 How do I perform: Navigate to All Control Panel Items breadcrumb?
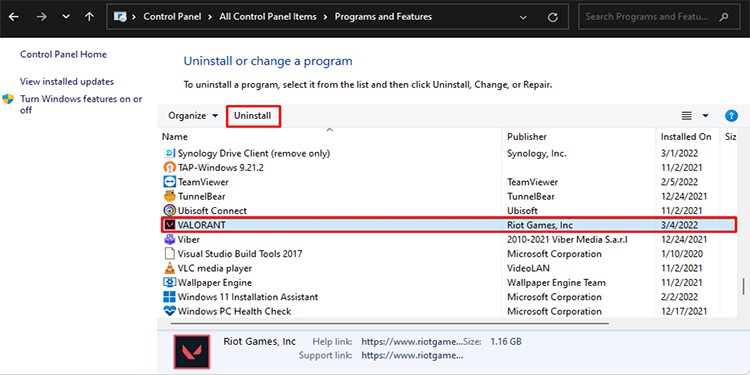268,16
